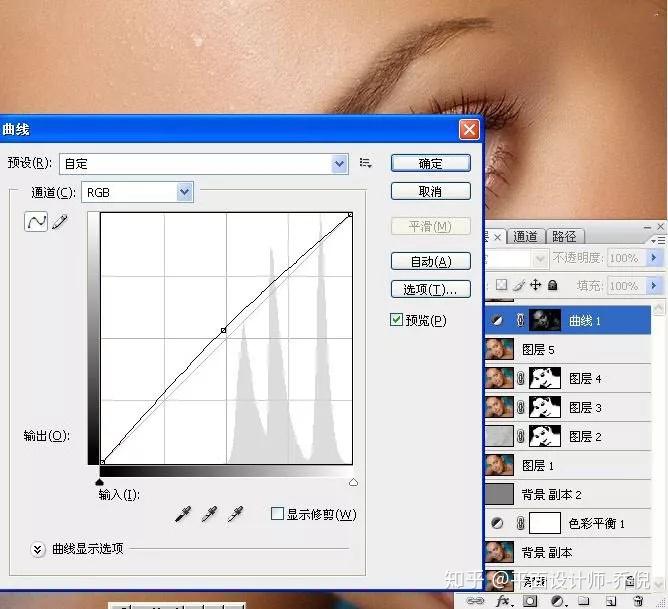Click the delete layer trash icon
The height and width of the screenshot is (609, 668).
pyautogui.click(x=638, y=601)
